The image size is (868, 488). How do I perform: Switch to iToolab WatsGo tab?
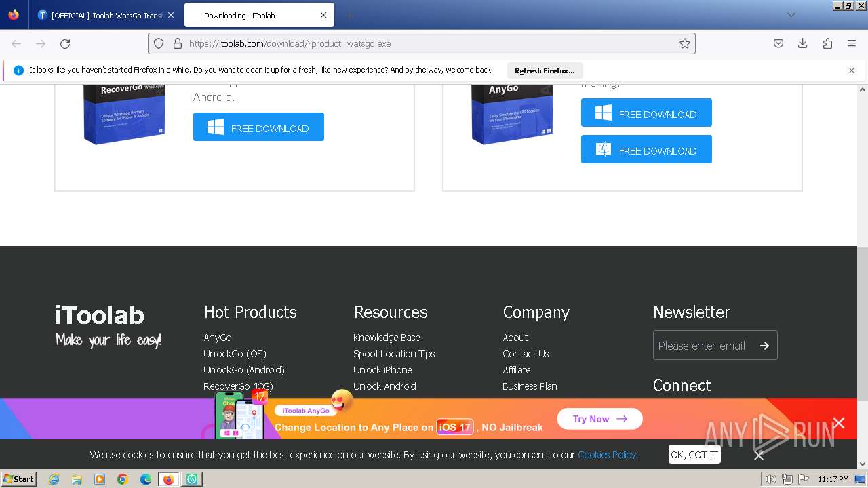point(100,15)
